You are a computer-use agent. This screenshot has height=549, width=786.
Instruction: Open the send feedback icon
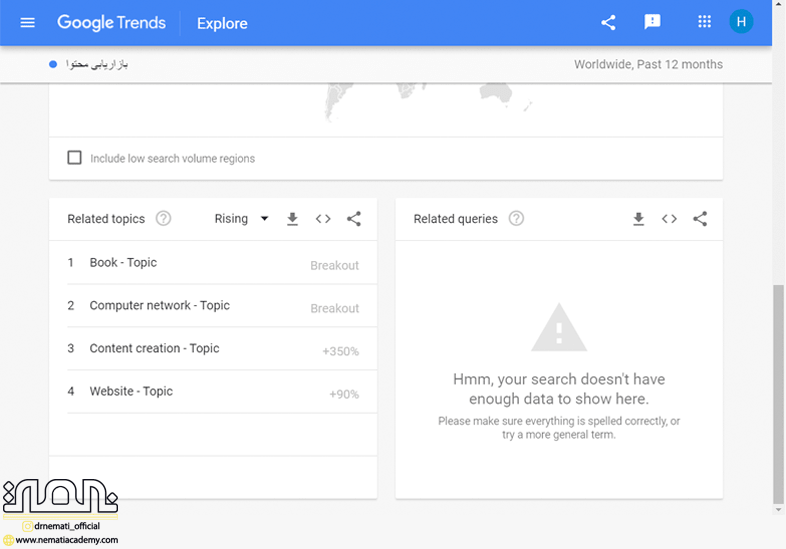pos(652,22)
